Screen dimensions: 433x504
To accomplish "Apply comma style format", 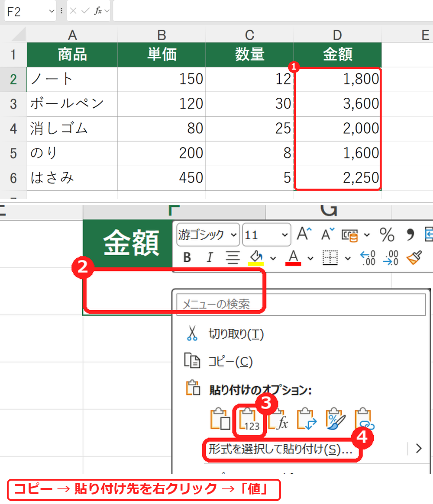I will [x=410, y=234].
